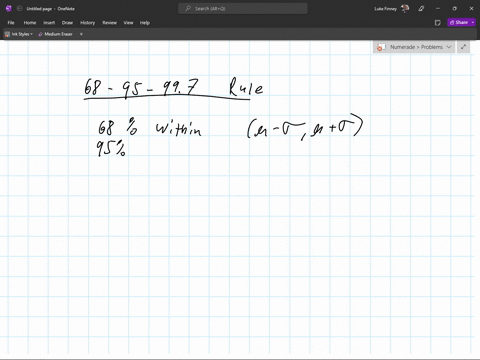Screen dimensions: 480x360
Task: Expand the quick access toolbar arrow
Action: click(x=81, y=34)
